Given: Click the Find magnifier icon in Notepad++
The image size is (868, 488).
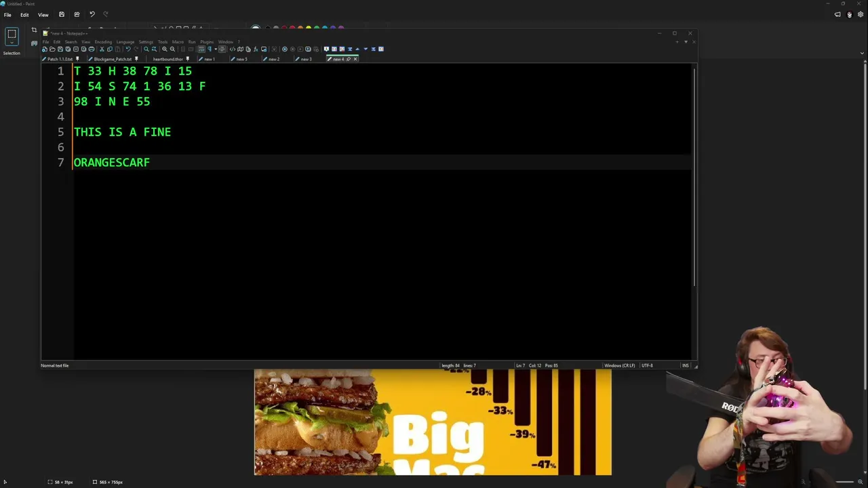Looking at the screenshot, I should [x=146, y=49].
